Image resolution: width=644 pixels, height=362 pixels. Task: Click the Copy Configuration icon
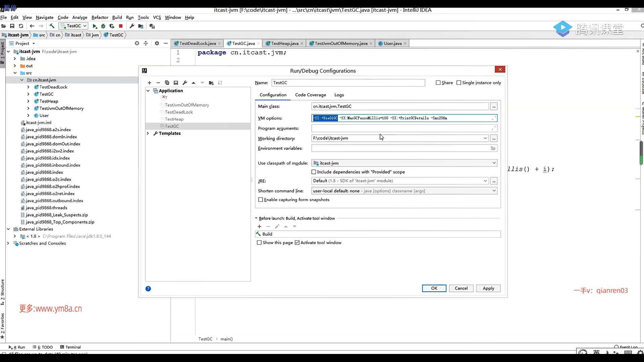coord(167,83)
